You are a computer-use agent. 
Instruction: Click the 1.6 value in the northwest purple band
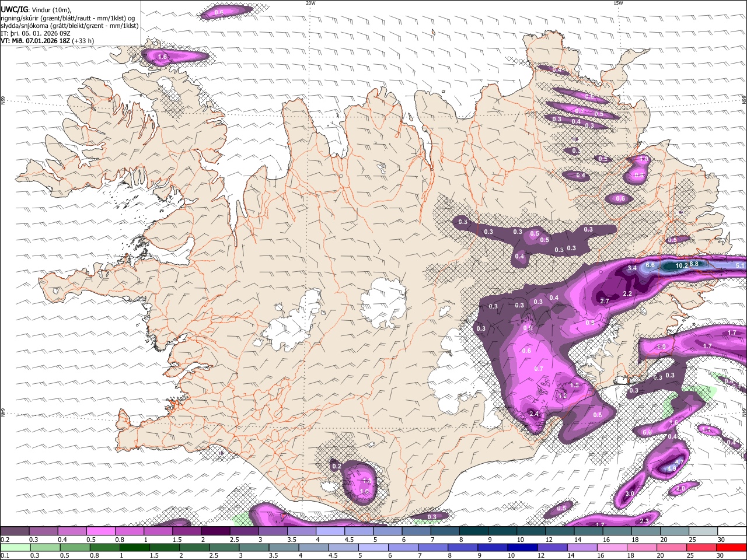point(163,57)
